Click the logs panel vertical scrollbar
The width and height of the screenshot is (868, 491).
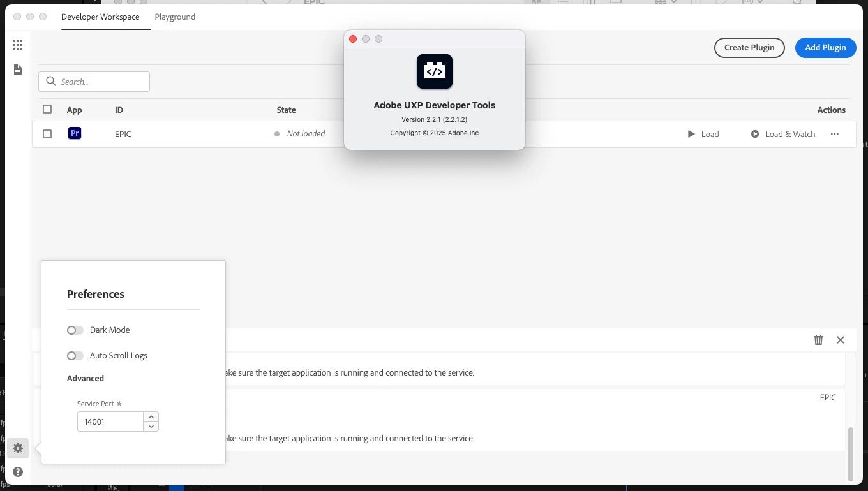point(850,454)
